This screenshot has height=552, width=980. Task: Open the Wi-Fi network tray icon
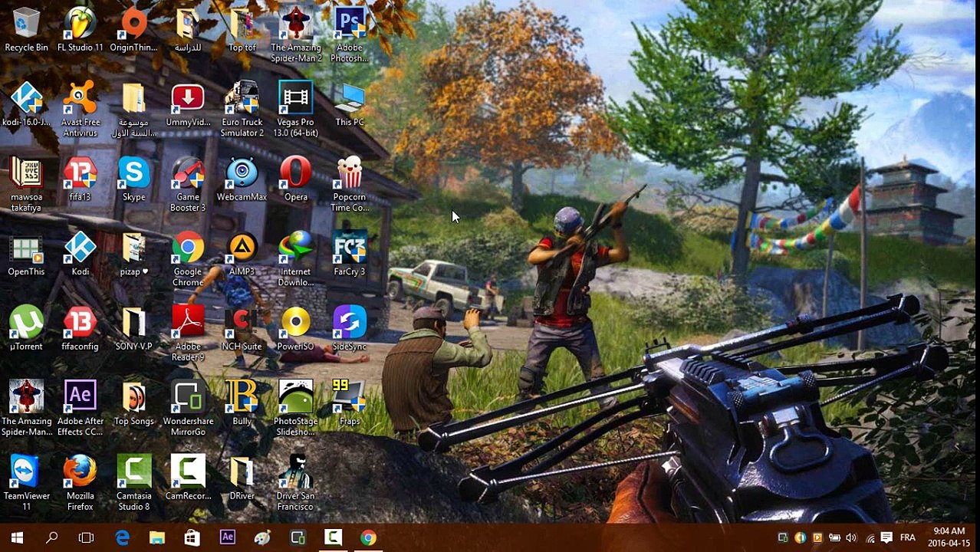[869, 538]
